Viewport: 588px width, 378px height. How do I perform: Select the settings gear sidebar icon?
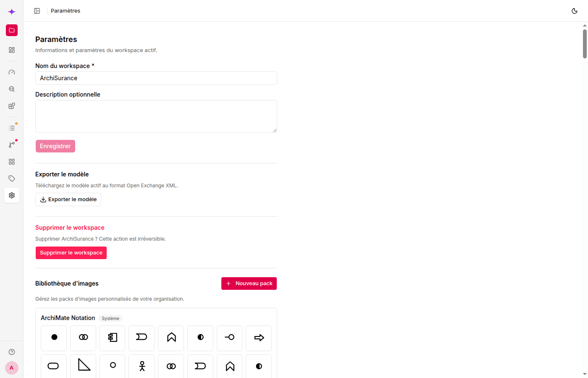tap(12, 195)
